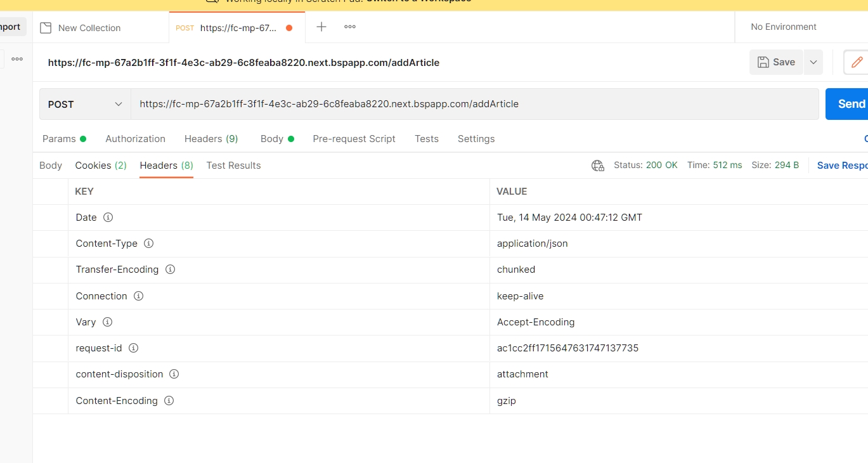Image resolution: width=868 pixels, height=463 pixels.
Task: Click the Transfer-Encoding key label
Action: (117, 270)
